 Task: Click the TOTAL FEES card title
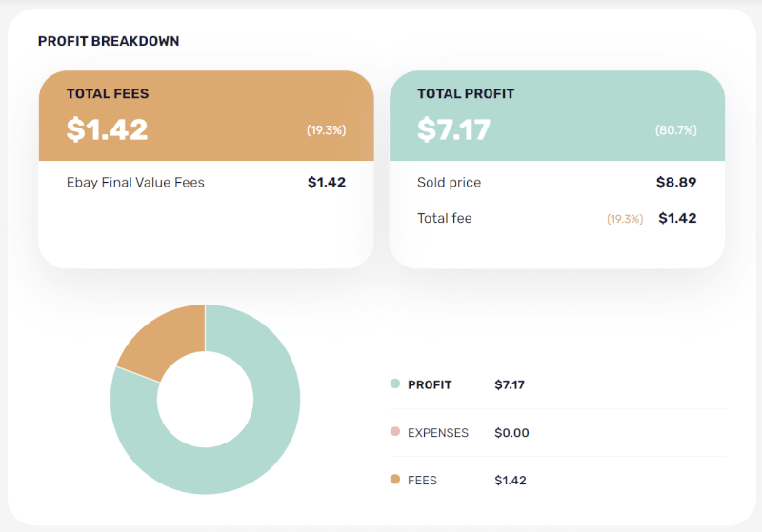click(108, 94)
